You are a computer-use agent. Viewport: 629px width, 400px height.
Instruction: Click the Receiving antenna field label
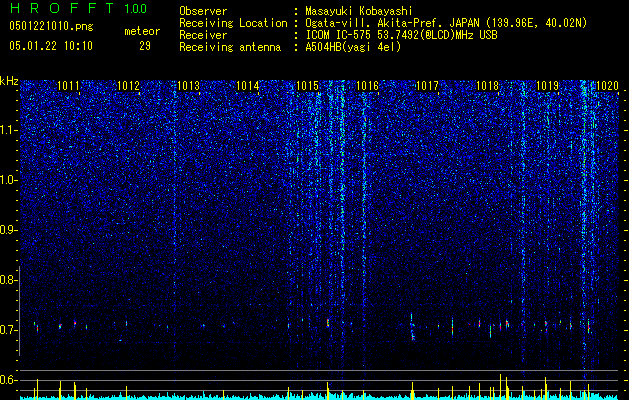[x=230, y=47]
